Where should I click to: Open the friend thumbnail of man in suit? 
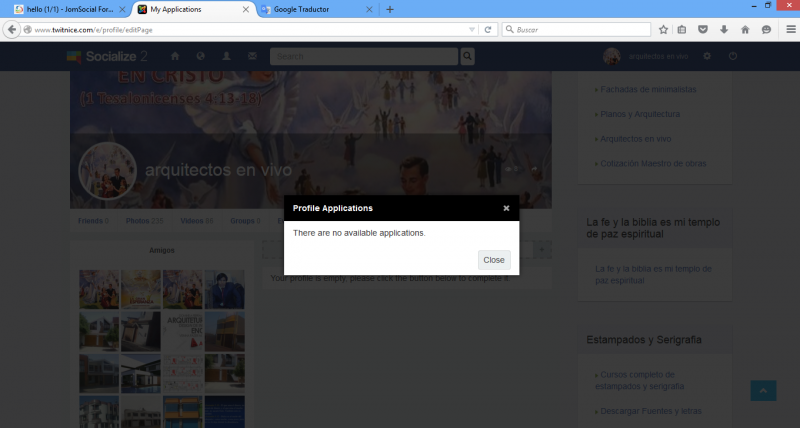click(x=224, y=290)
